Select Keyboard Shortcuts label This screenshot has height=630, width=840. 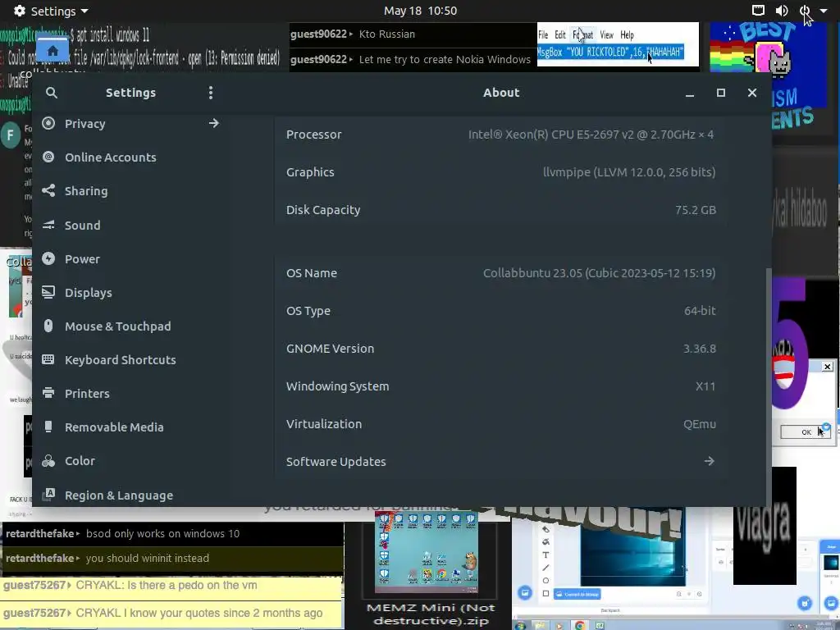coord(120,360)
